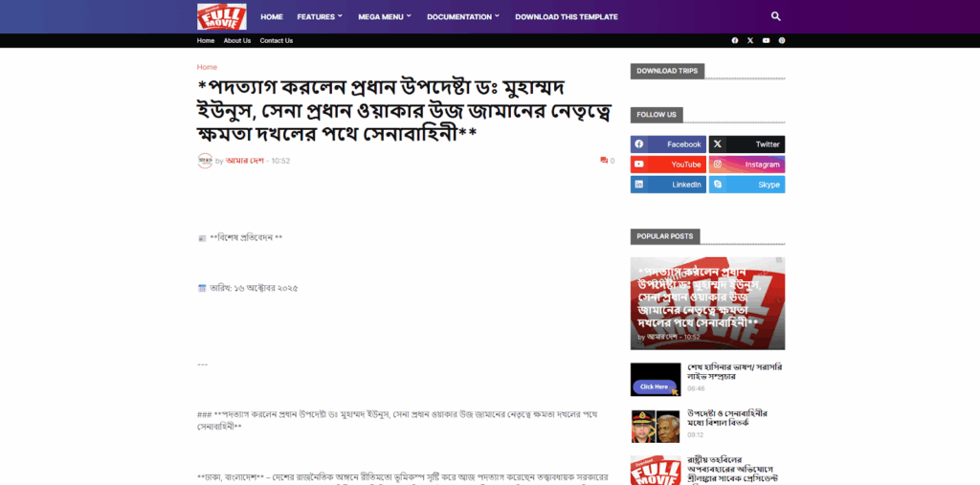Open the About Us link
This screenshot has height=485, width=980.
pyautogui.click(x=237, y=40)
